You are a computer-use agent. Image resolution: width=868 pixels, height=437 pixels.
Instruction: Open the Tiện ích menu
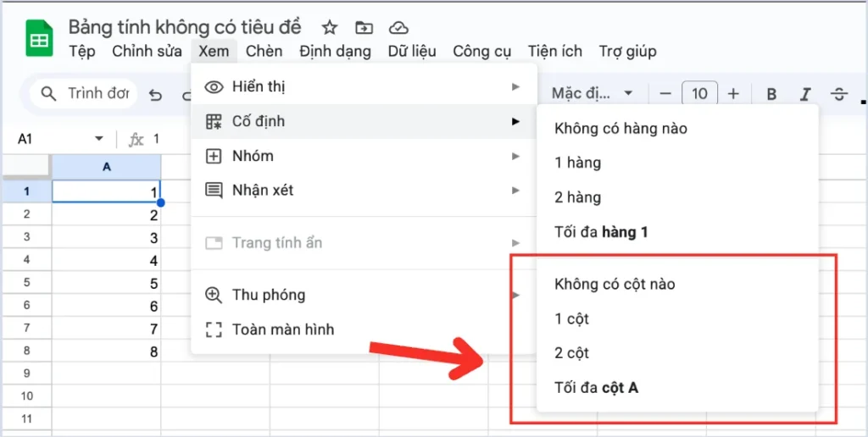554,52
